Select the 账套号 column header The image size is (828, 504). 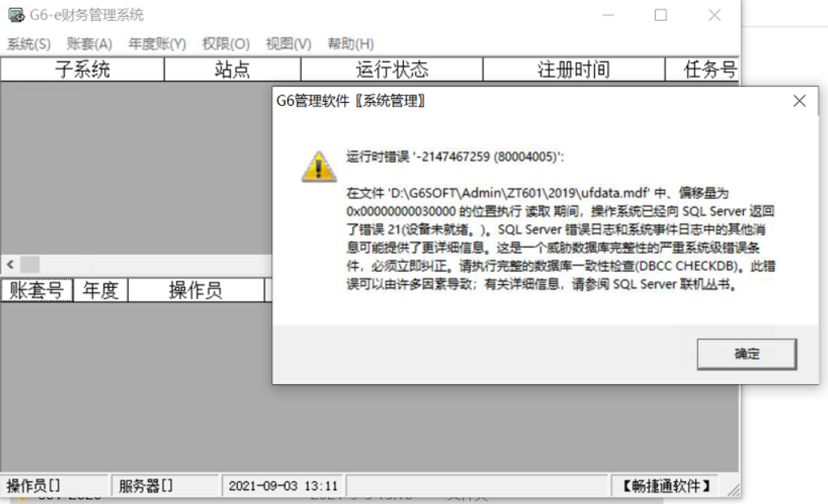pos(36,290)
